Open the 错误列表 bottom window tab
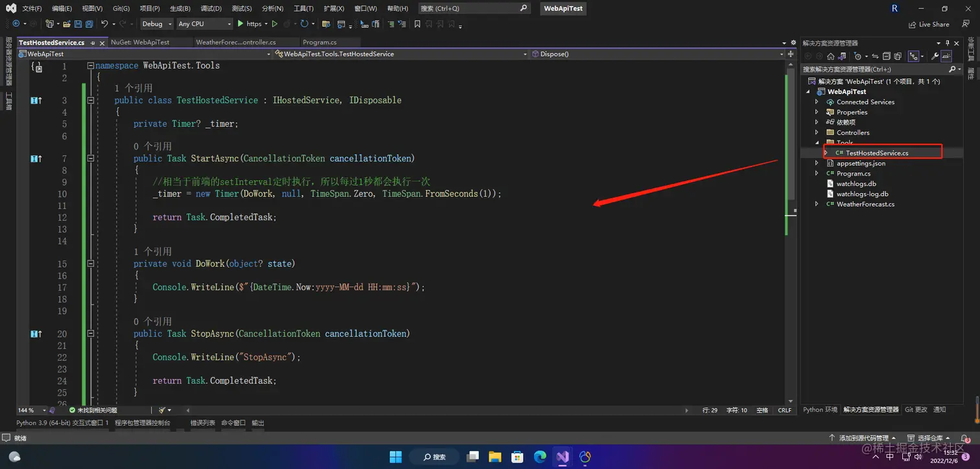 203,423
